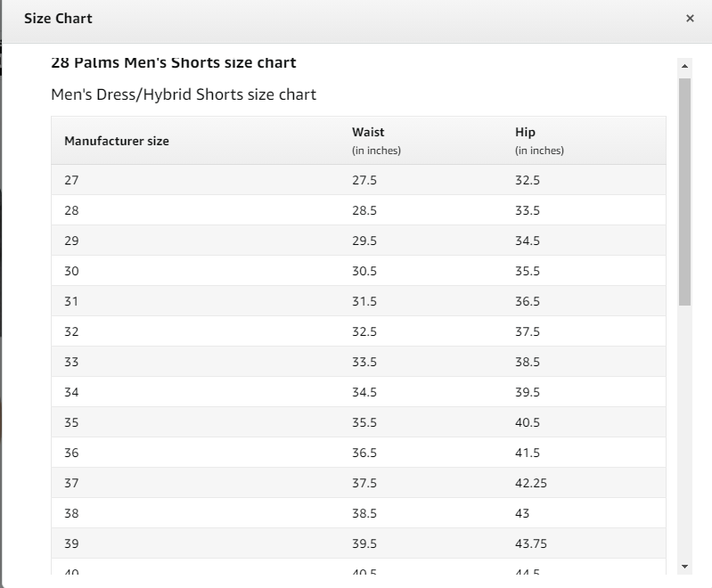Select waist value 35.5
Viewport: 712px width, 588px height.
(364, 422)
